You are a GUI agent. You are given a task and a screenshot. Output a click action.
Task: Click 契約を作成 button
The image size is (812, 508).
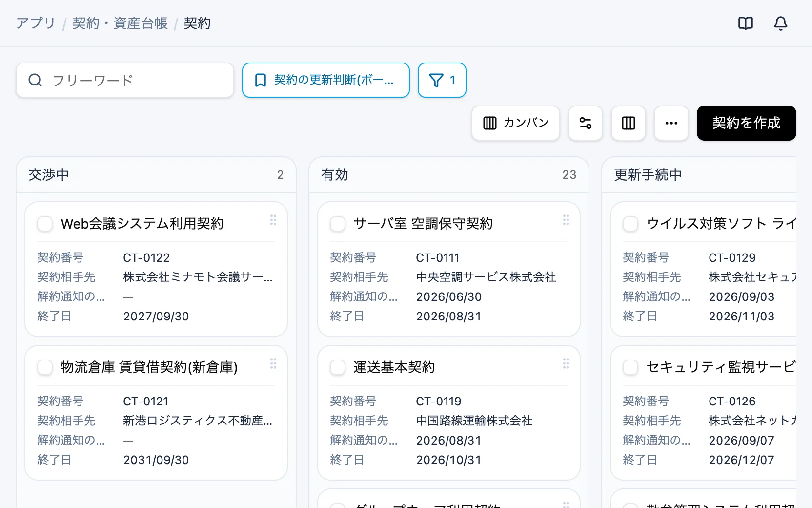(x=747, y=123)
